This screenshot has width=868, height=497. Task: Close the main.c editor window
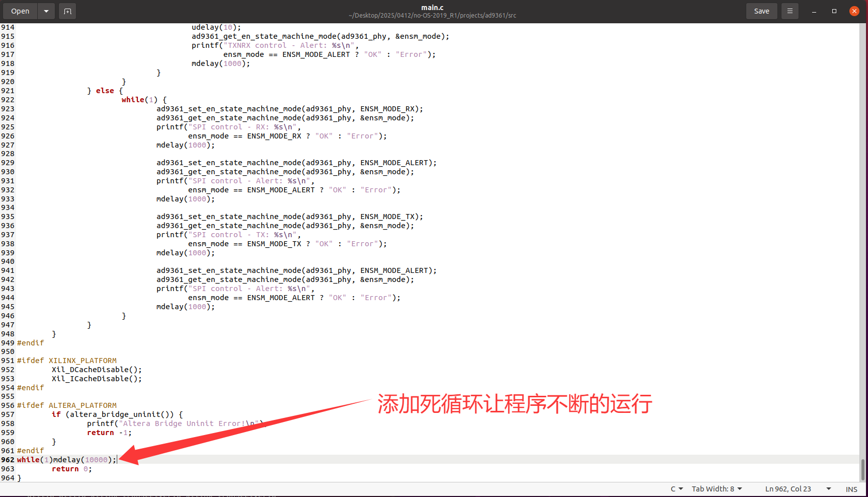854,11
